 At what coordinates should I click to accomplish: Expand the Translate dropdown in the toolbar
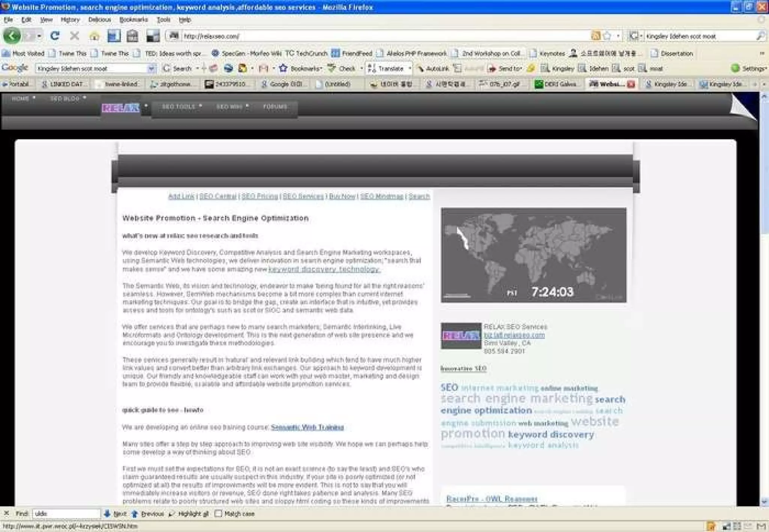click(410, 69)
